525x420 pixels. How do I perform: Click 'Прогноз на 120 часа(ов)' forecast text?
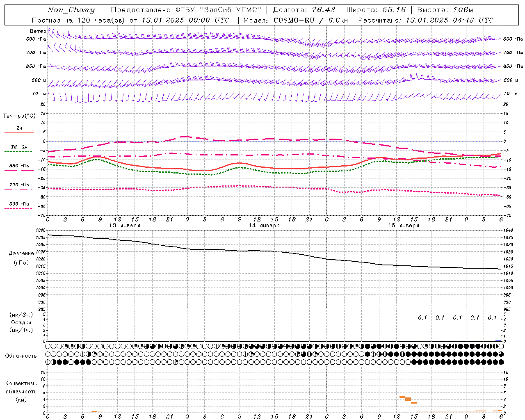pyautogui.click(x=79, y=20)
